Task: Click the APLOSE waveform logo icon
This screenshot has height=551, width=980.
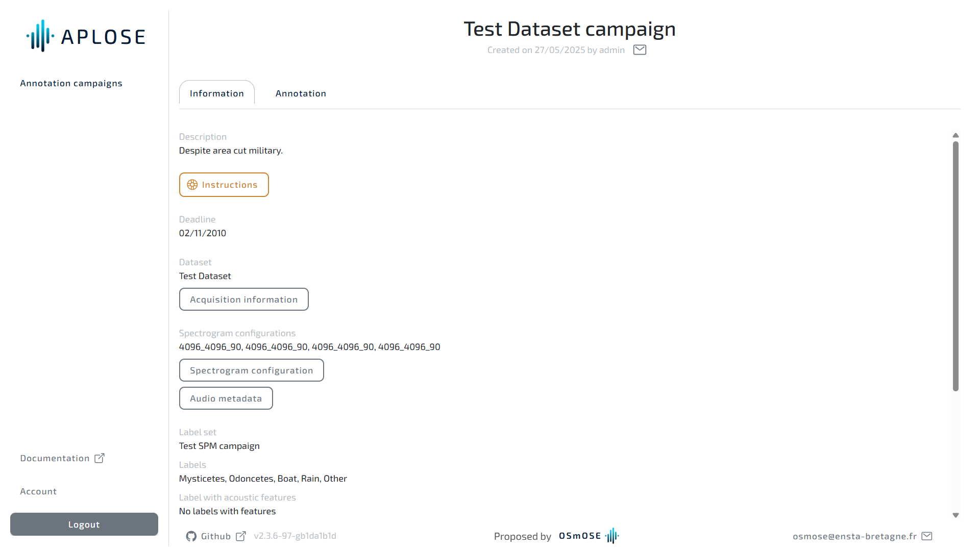Action: [40, 36]
